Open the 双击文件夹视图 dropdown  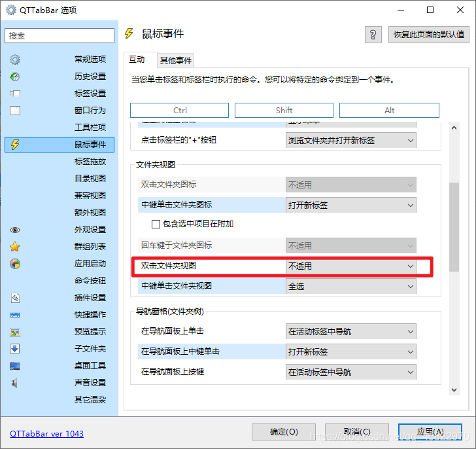[x=351, y=266]
